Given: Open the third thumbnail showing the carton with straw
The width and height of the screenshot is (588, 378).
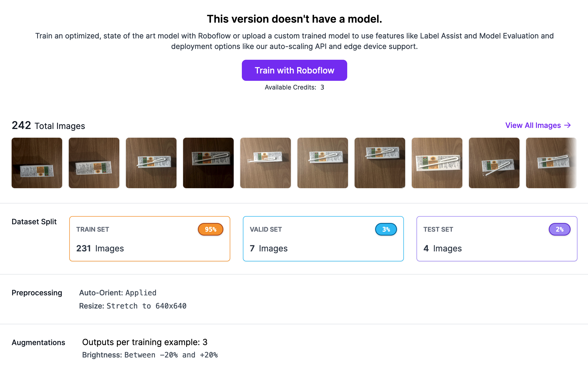Looking at the screenshot, I should 151,163.
